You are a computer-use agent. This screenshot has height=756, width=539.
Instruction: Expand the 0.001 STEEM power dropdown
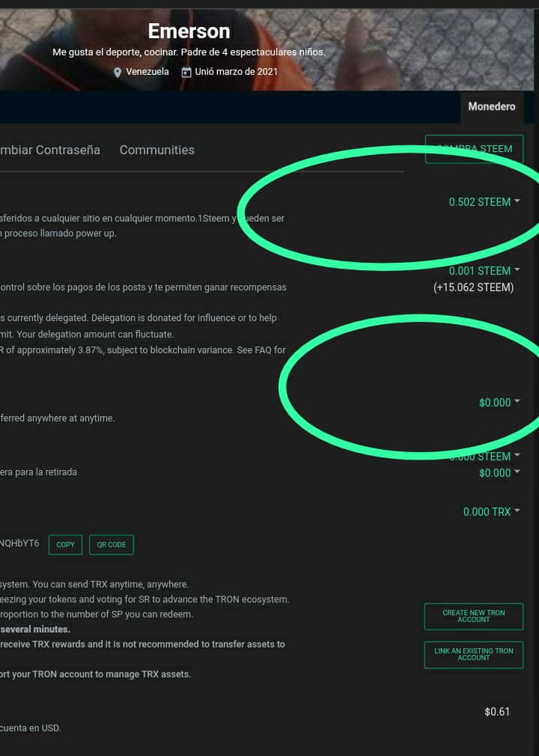click(484, 271)
